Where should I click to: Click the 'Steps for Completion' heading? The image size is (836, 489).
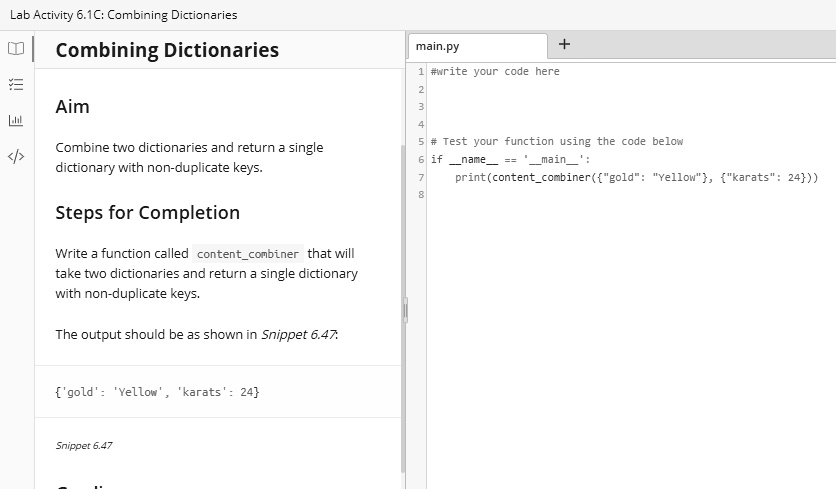147,212
